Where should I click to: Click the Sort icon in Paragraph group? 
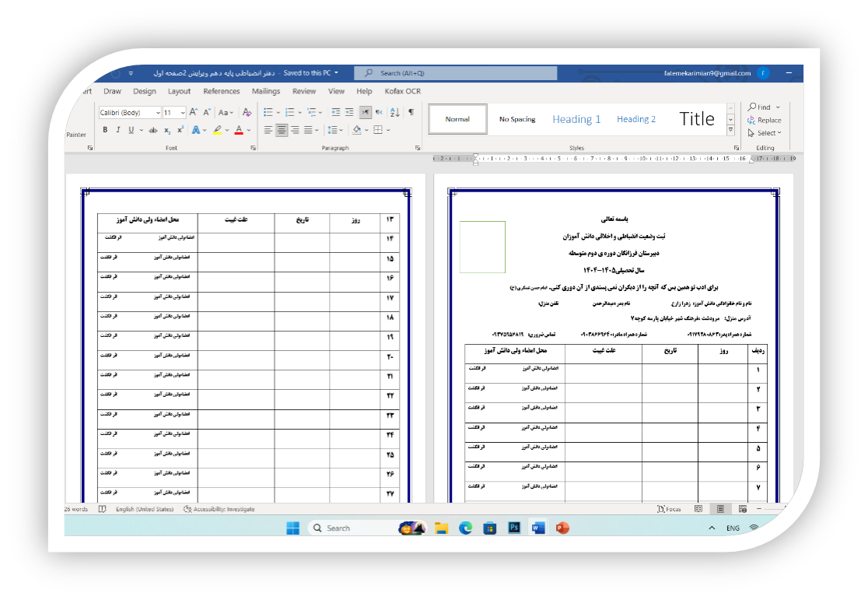tap(394, 112)
